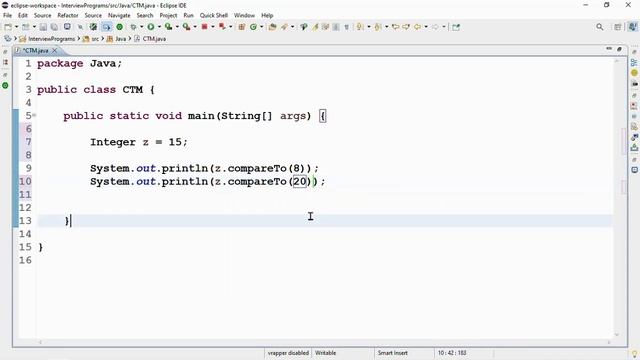The height and width of the screenshot is (360, 640).
Task: Click CTM.java in the breadcrumb
Action: click(154, 39)
